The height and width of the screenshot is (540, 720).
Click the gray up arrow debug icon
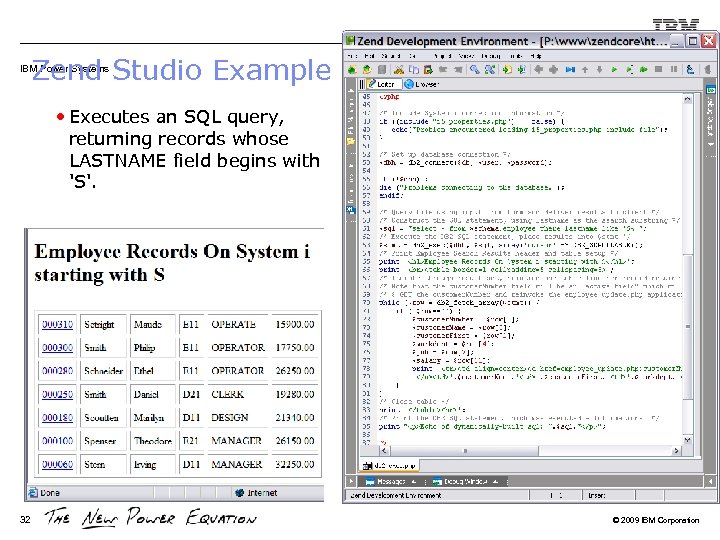[x=585, y=69]
